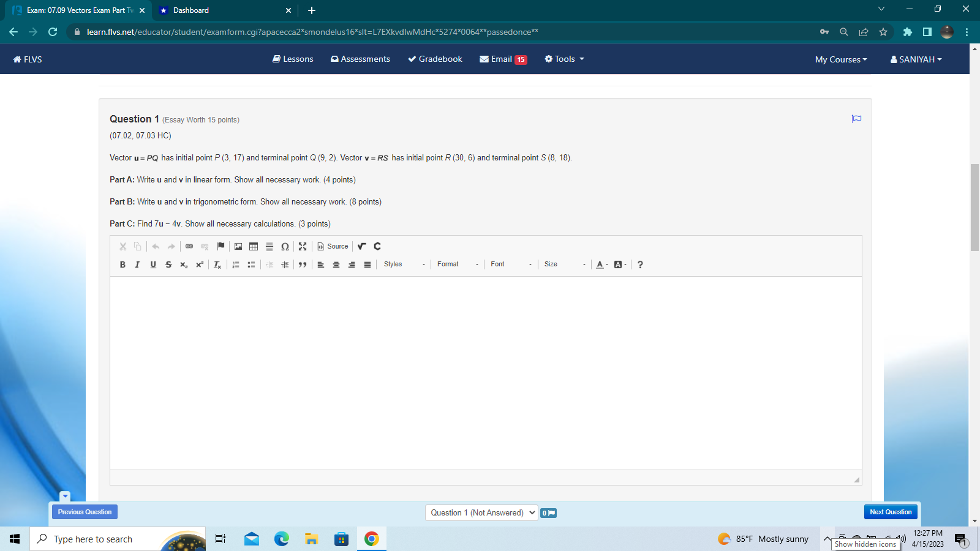Insert a horizontal line in the editor
The width and height of the screenshot is (980, 551).
tap(269, 246)
